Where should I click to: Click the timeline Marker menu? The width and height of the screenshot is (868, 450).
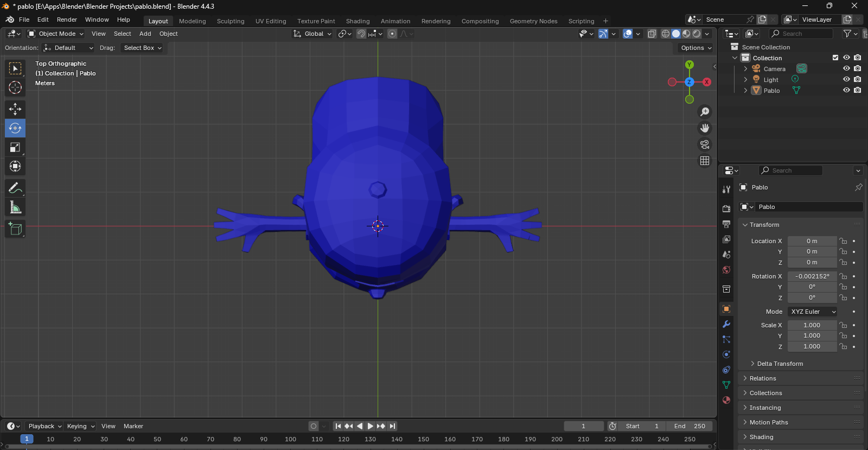coord(133,426)
